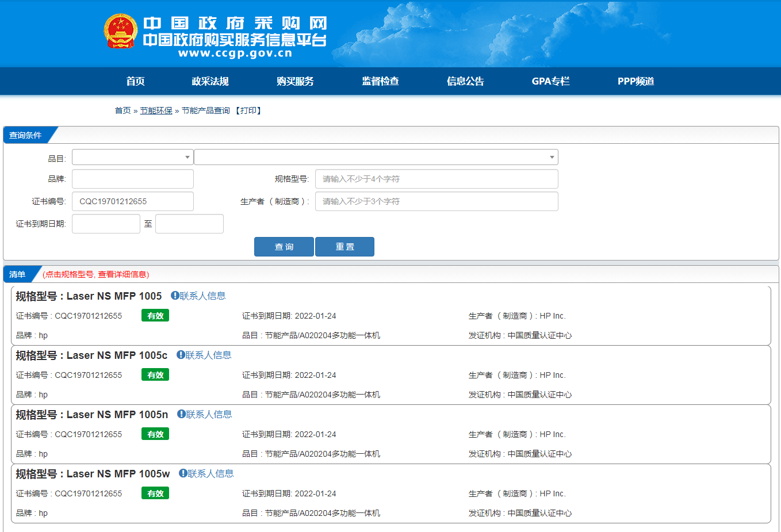
Task: Click info icon beside Laser NS MFP 1005n
Action: (x=181, y=414)
